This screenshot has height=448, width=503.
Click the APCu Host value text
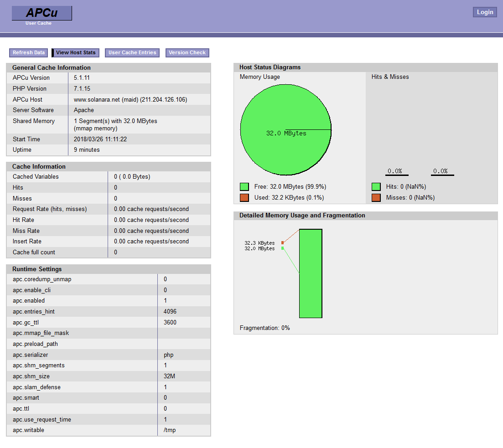pos(130,99)
